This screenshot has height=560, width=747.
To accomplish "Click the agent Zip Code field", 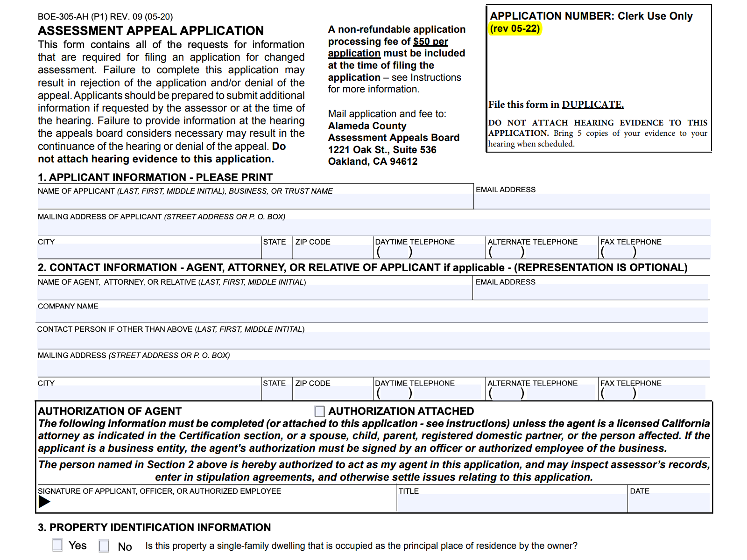I will [333, 393].
